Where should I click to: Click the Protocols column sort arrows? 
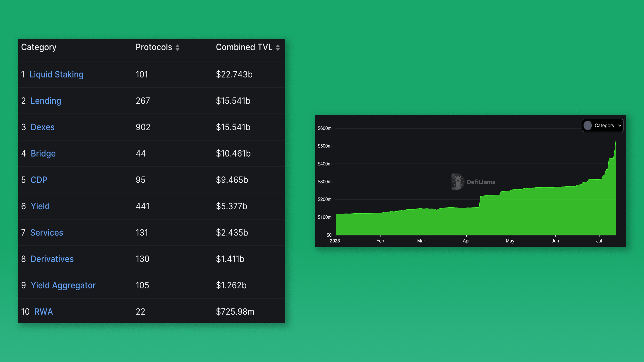point(177,47)
